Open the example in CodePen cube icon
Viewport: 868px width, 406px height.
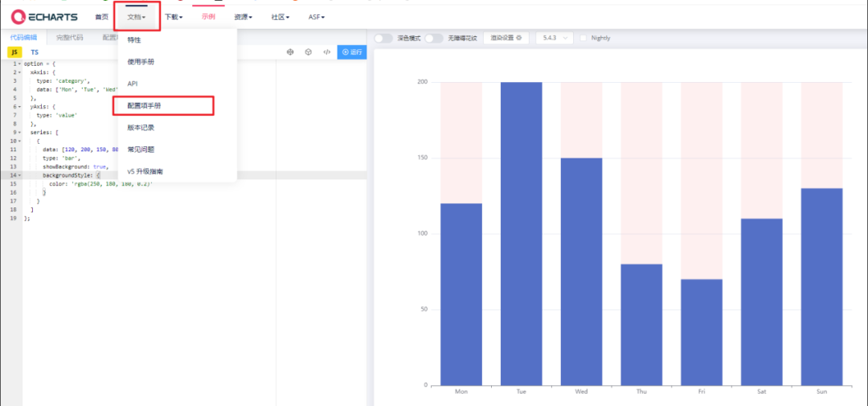308,52
